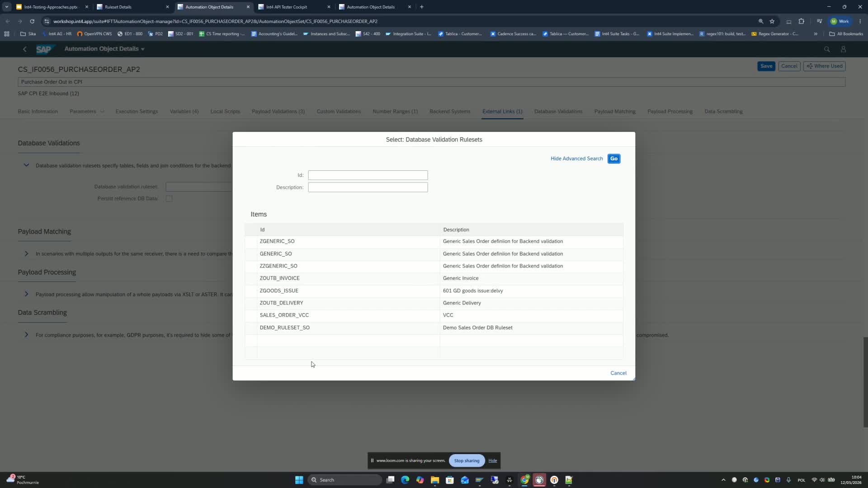Expand the Data Scrambling section

click(26, 335)
